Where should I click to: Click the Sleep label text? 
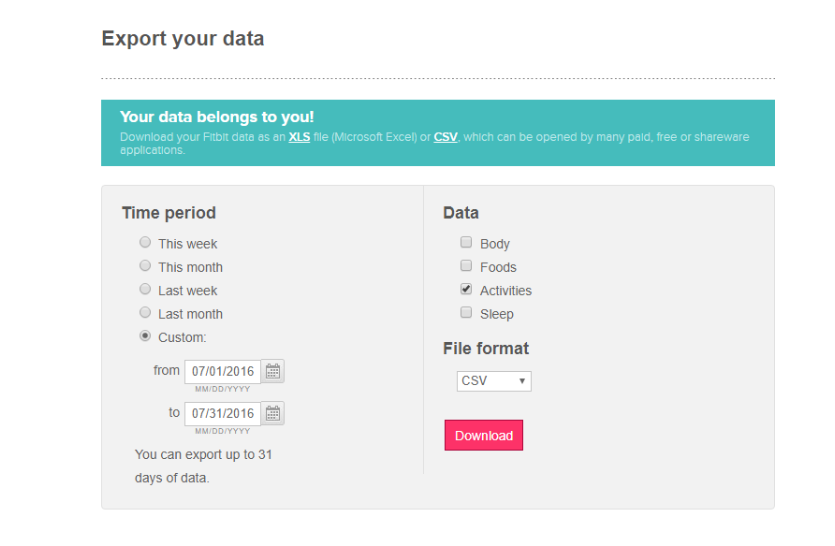point(497,314)
